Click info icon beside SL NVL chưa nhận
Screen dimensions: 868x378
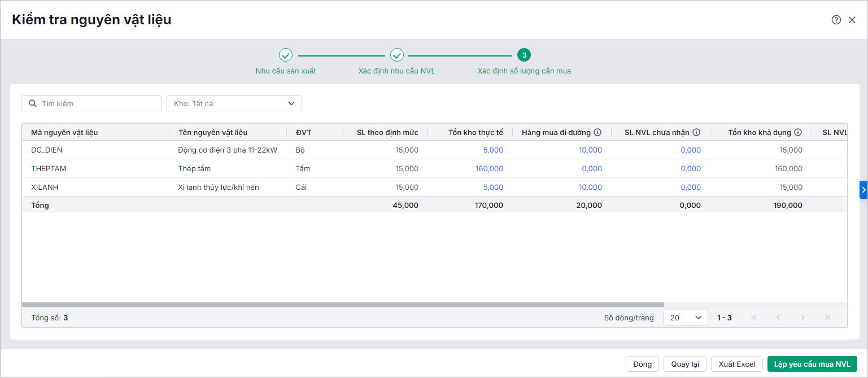(x=696, y=132)
